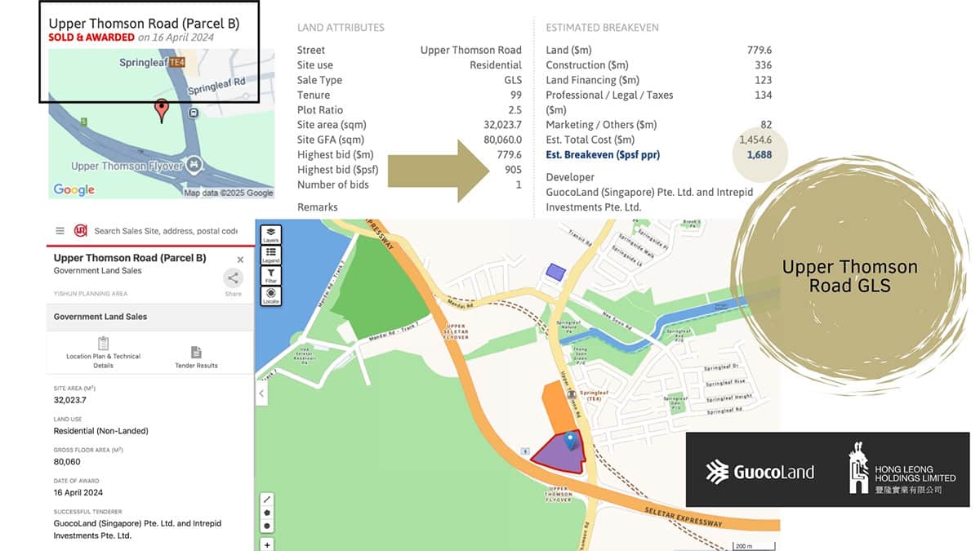The height and width of the screenshot is (551, 980).
Task: Click the red marker on Google map
Action: point(162,110)
